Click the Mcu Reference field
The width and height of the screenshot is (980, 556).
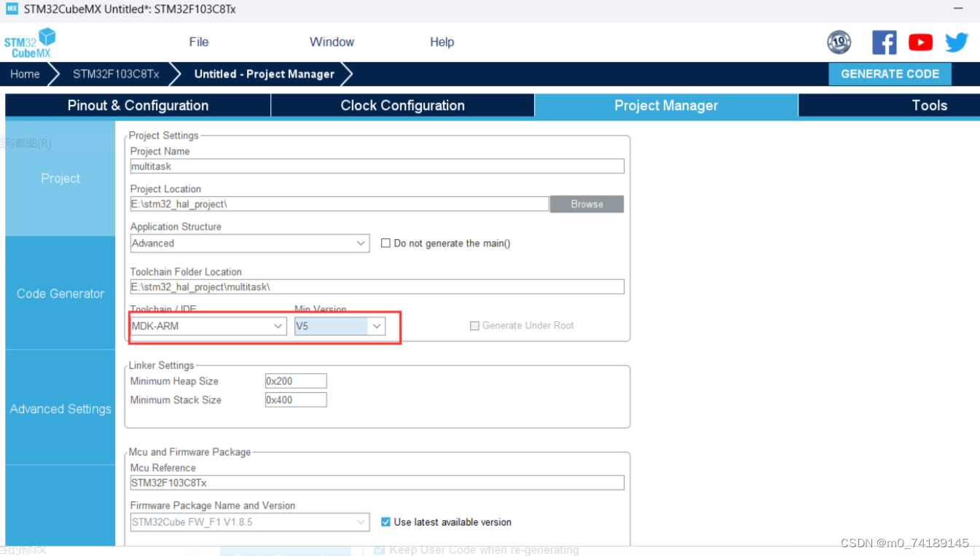(x=377, y=482)
